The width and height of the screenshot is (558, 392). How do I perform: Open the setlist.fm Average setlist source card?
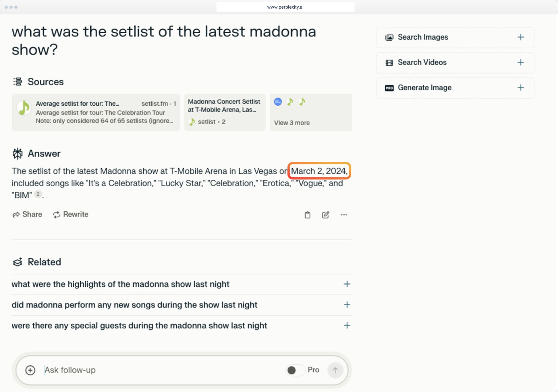click(96, 112)
